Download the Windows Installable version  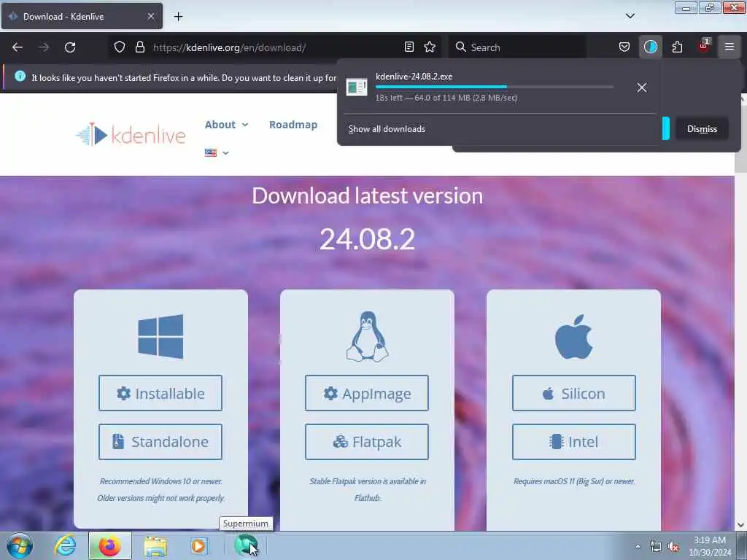tap(160, 393)
